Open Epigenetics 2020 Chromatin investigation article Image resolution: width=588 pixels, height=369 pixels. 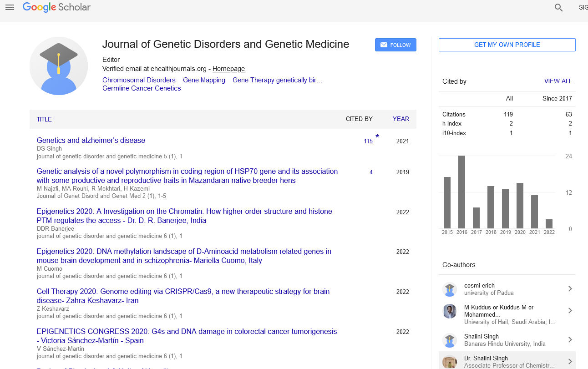(x=184, y=216)
